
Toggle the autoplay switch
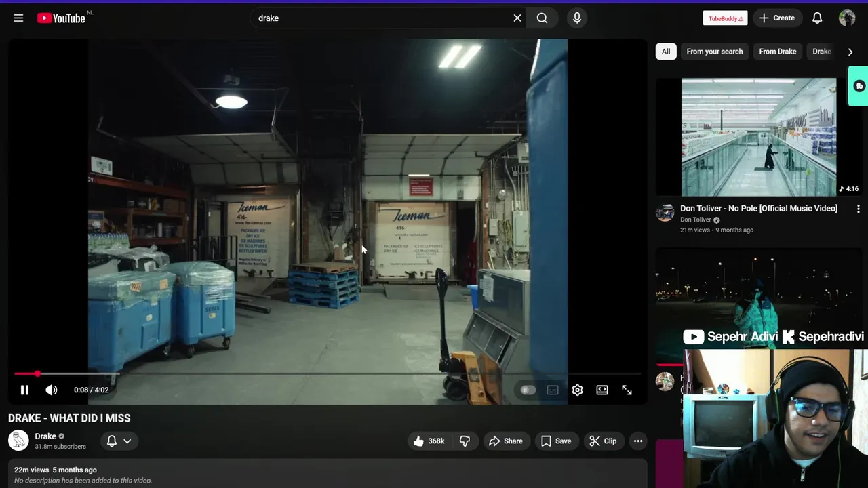(x=528, y=390)
